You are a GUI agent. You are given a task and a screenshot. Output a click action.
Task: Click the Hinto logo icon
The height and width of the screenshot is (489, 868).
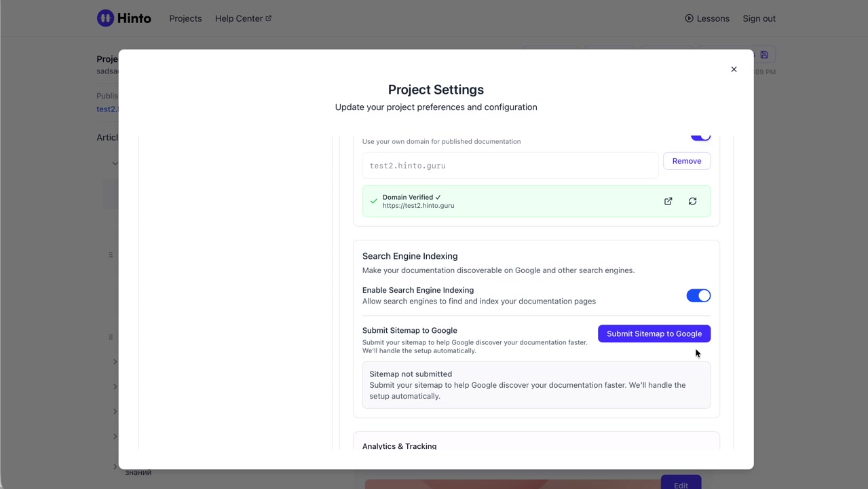[105, 18]
